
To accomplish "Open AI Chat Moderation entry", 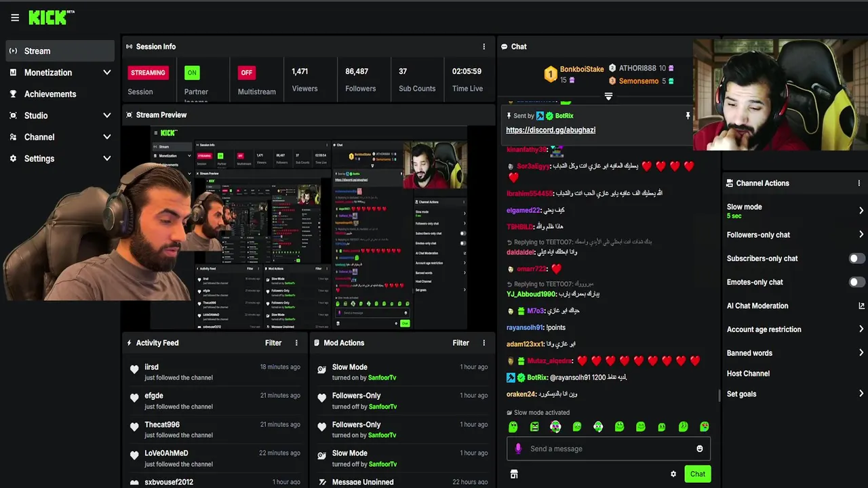I will 757,306.
